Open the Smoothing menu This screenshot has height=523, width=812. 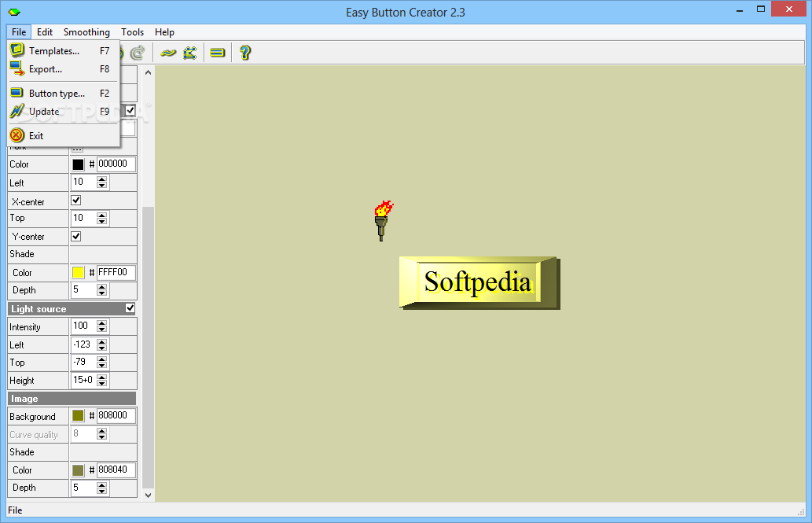[86, 32]
